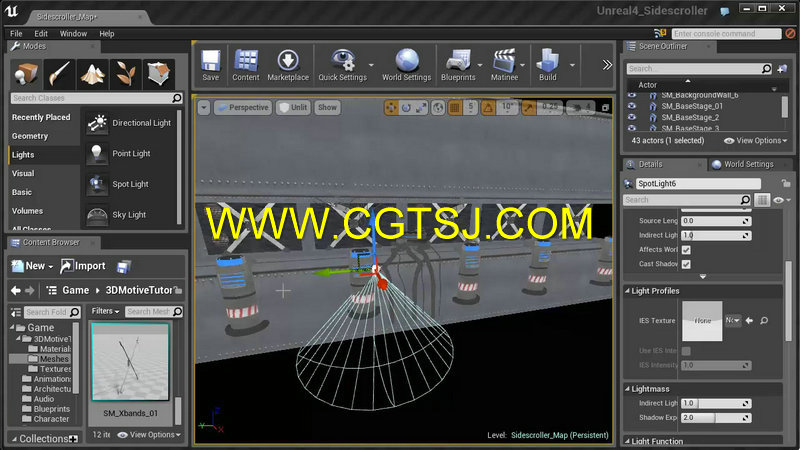
Task: Select the Paint mode brush icon
Action: (60, 74)
